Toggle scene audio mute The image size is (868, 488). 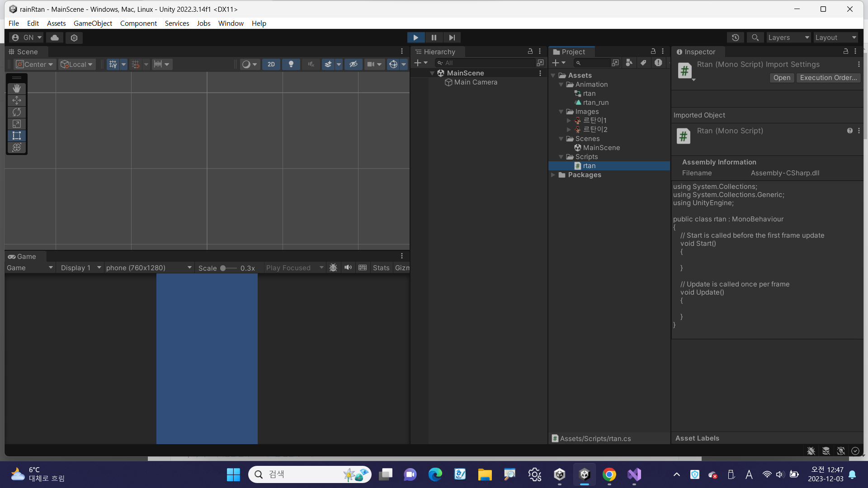click(x=311, y=64)
